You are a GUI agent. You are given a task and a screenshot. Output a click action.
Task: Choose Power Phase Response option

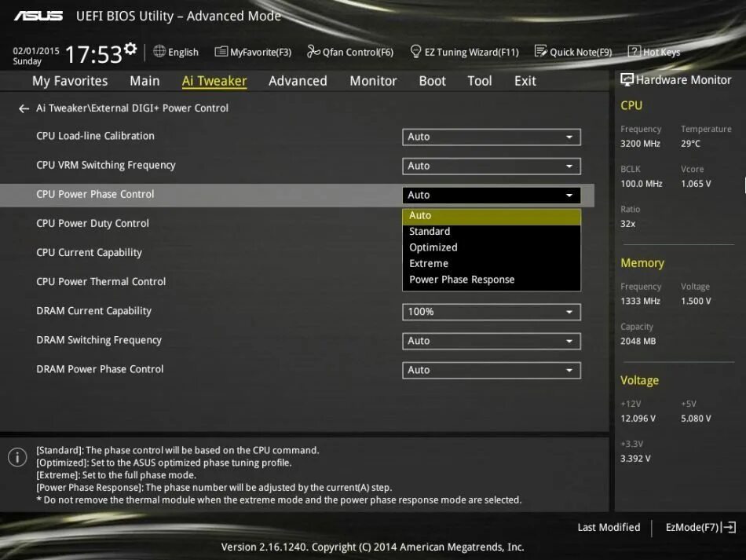492,280
